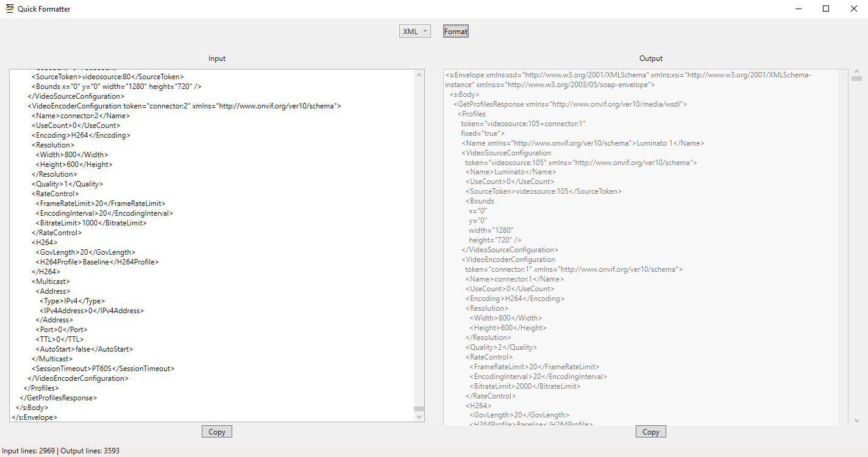Click the SourceToken videosource:105 line in Output

544,191
